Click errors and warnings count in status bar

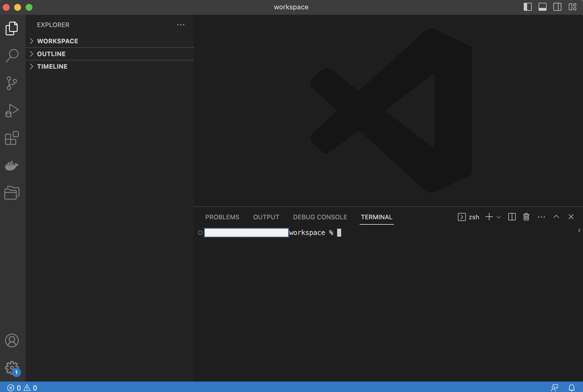22,388
